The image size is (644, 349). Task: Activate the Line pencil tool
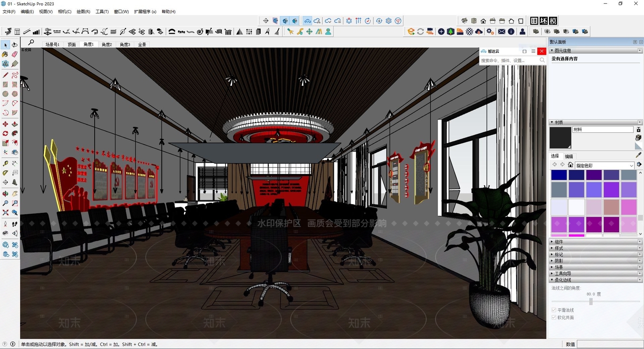5,75
